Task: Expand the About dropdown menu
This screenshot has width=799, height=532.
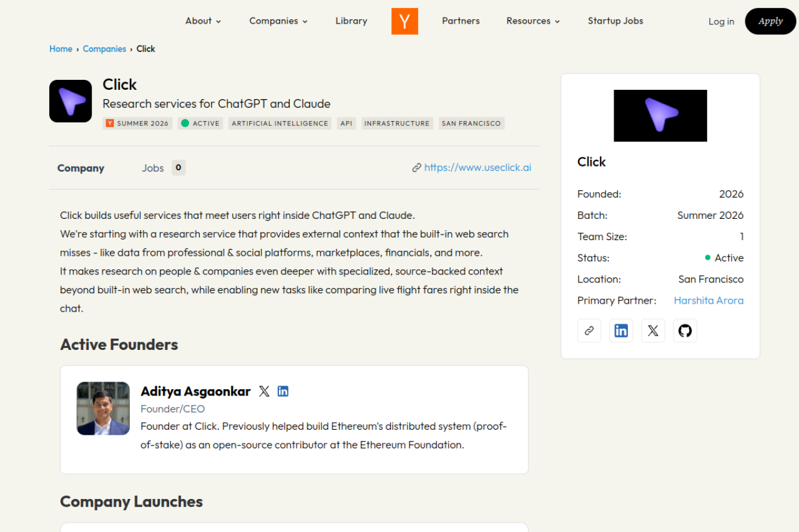Action: pyautogui.click(x=203, y=21)
